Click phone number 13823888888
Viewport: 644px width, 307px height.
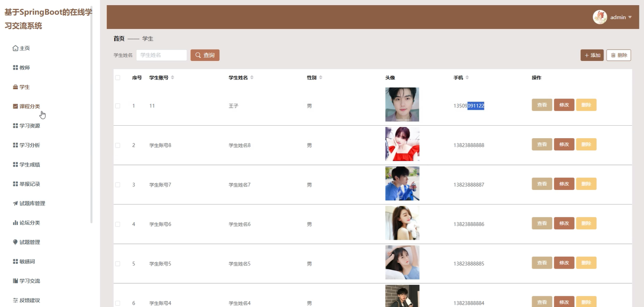tap(469, 145)
